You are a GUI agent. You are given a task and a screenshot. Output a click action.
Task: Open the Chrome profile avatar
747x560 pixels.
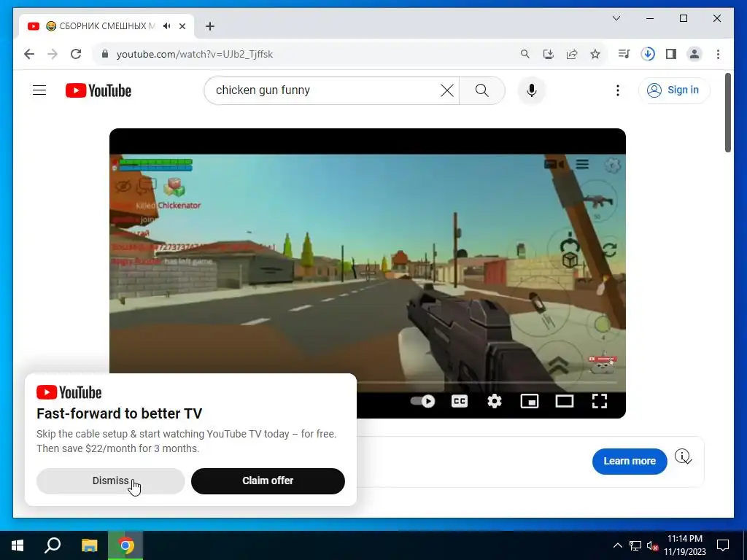coord(694,54)
